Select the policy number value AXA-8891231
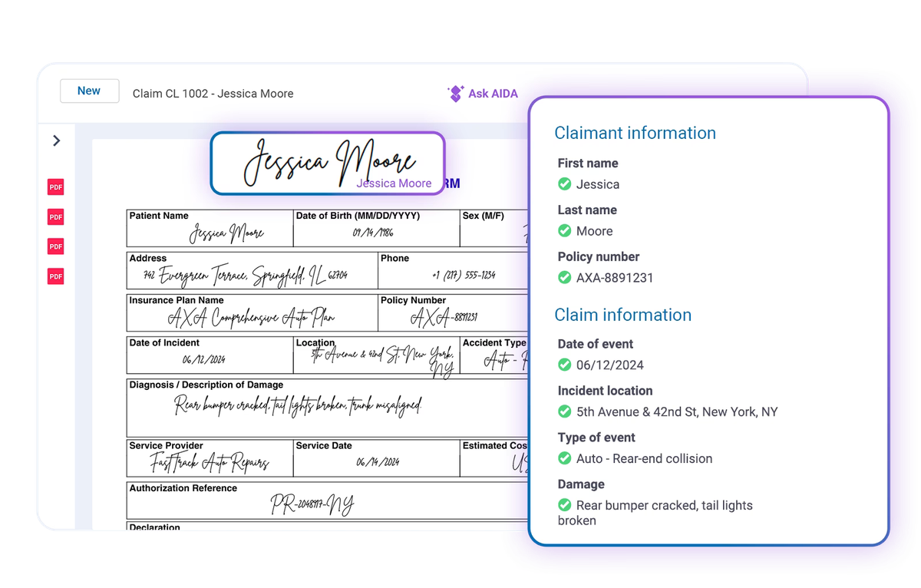 [x=615, y=278]
